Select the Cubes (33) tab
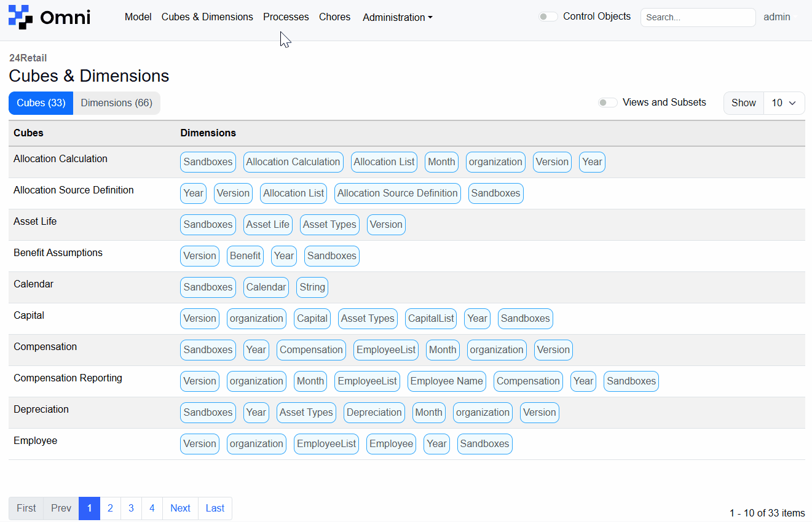 [x=41, y=103]
